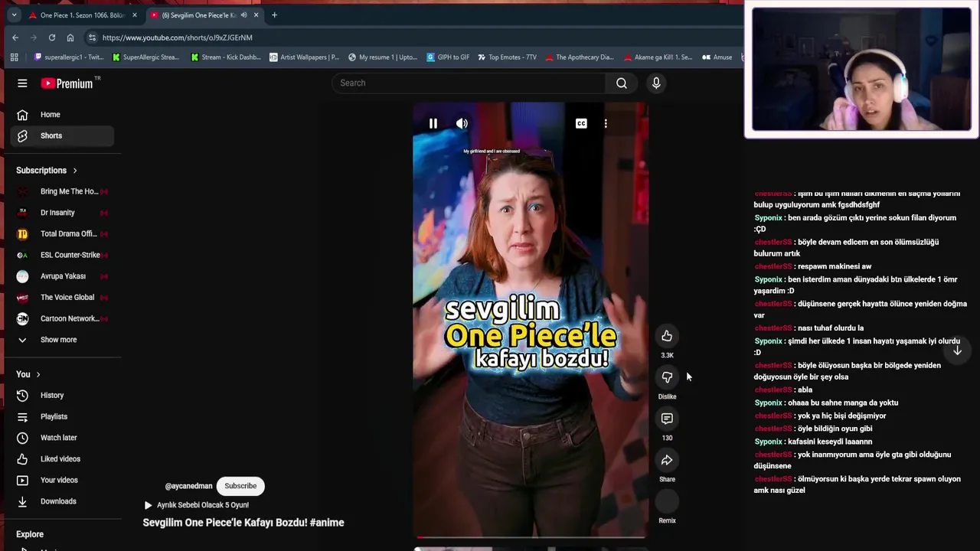Open Your videos in the sidebar
This screenshot has height=551, width=980.
click(x=63, y=480)
